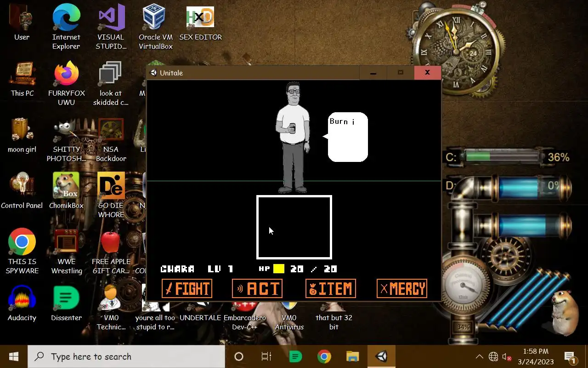The height and width of the screenshot is (368, 588).
Task: Open the NSA Backdoor desktop icon
Action: (111, 140)
